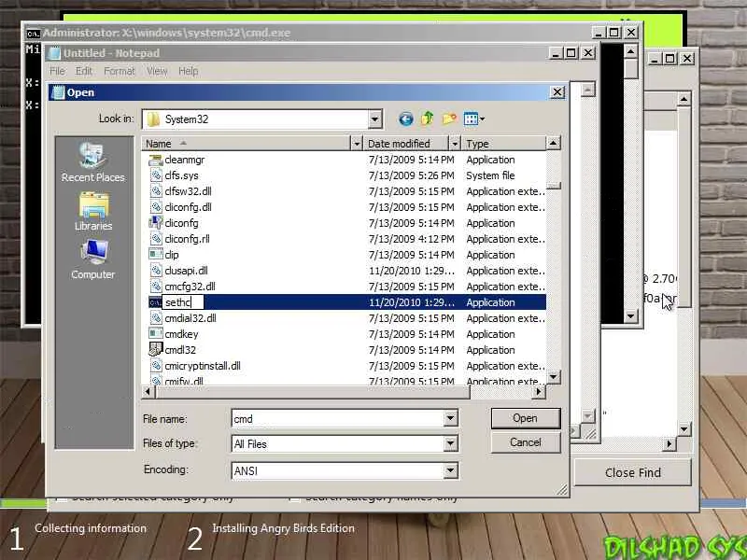This screenshot has height=560, width=747.
Task: Maximize the Notepad window
Action: pos(571,53)
